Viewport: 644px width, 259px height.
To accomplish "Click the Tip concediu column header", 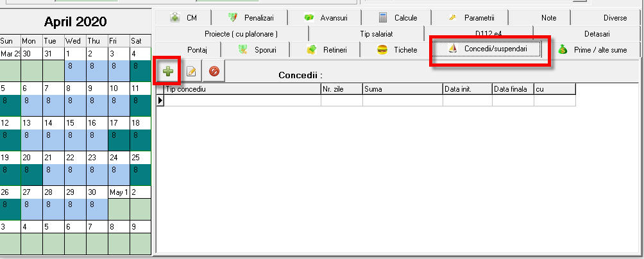I will tap(242, 89).
